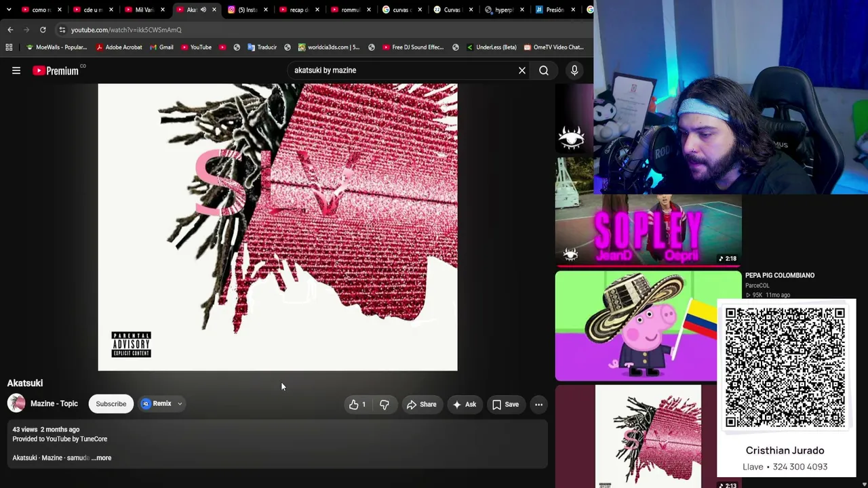The image size is (868, 488).
Task: Open the Adobe Acrobat bookmark
Action: click(x=119, y=47)
